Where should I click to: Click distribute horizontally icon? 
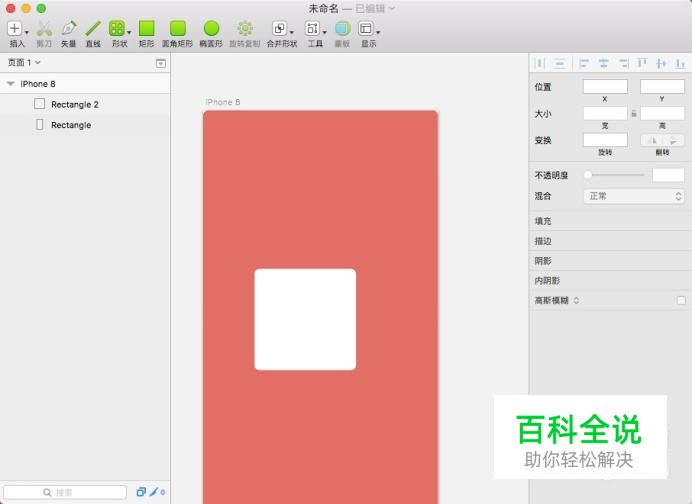coord(540,64)
